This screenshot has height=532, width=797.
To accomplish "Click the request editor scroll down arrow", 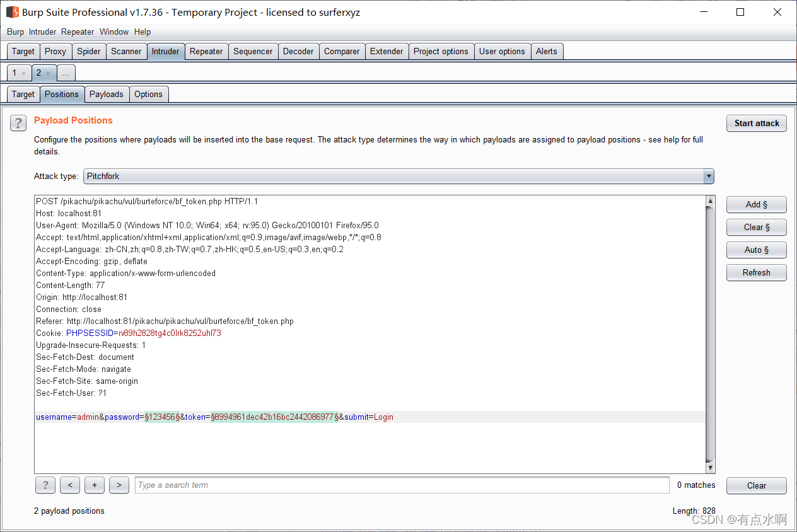I will (711, 468).
